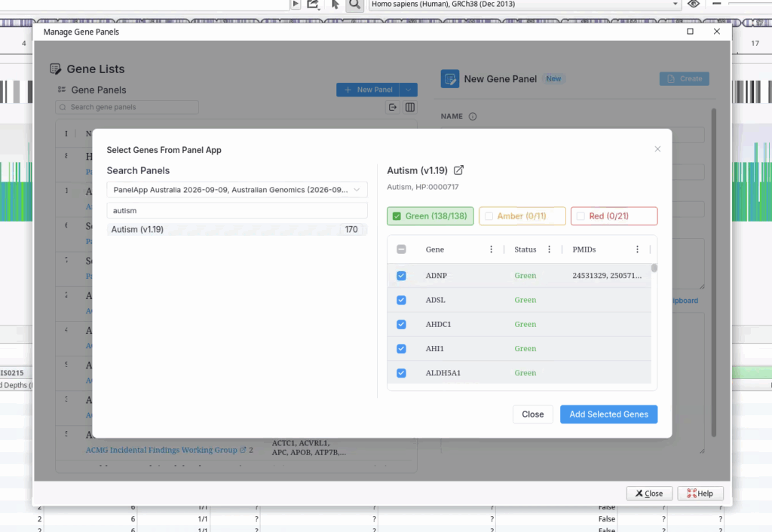Toggle the Amber (0/11) filter checkbox
The width and height of the screenshot is (772, 532).
[x=489, y=216]
